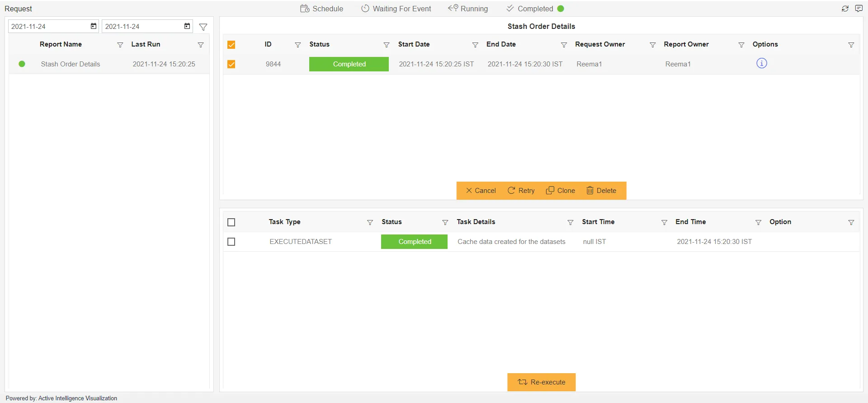Viewport: 868px width, 403px height.
Task: Click filter icon next to date range
Action: (x=203, y=27)
